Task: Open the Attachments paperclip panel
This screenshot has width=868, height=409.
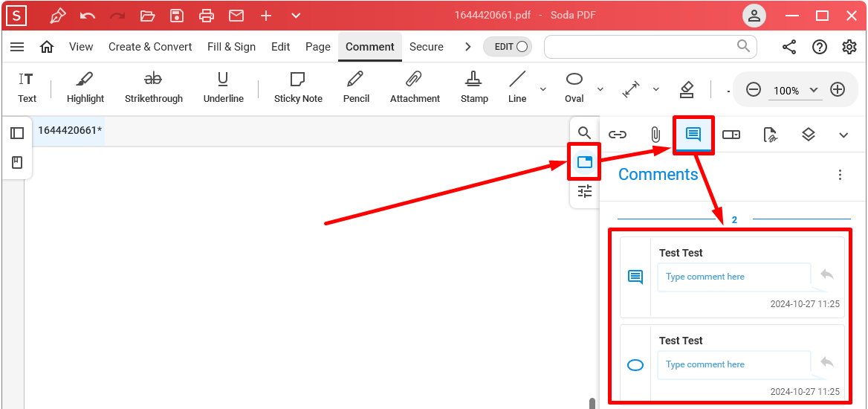Action: coord(655,134)
